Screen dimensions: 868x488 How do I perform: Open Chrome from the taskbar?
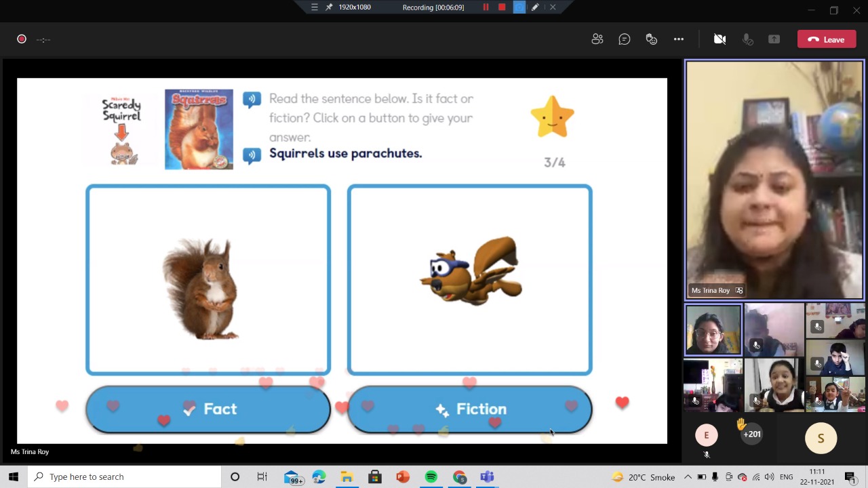click(459, 477)
